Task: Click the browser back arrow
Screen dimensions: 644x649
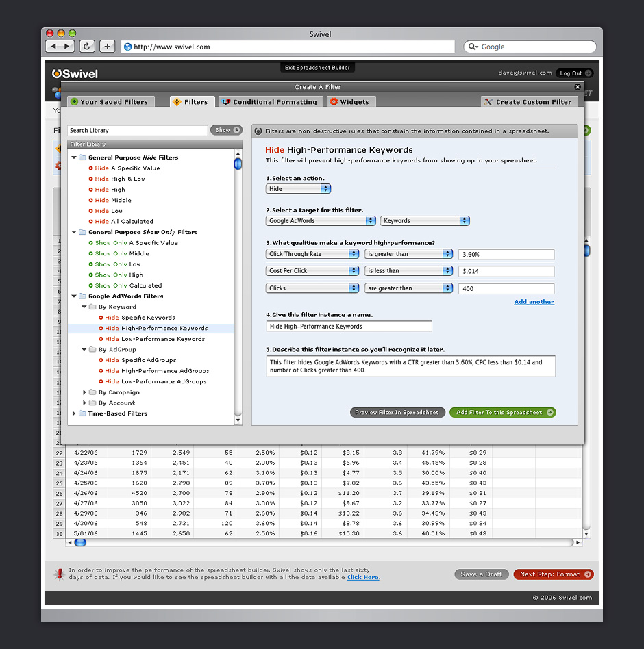Action: click(x=53, y=47)
